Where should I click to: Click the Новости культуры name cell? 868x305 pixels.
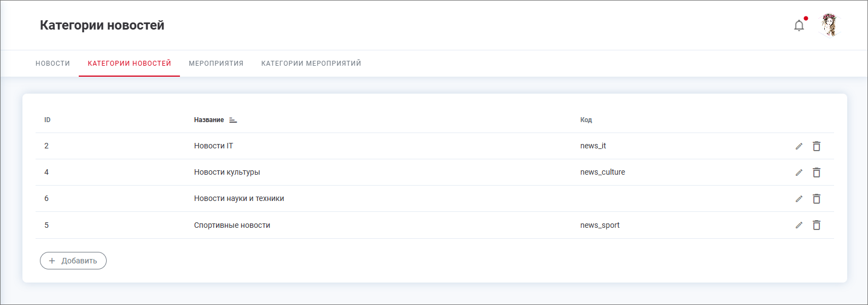pyautogui.click(x=227, y=172)
